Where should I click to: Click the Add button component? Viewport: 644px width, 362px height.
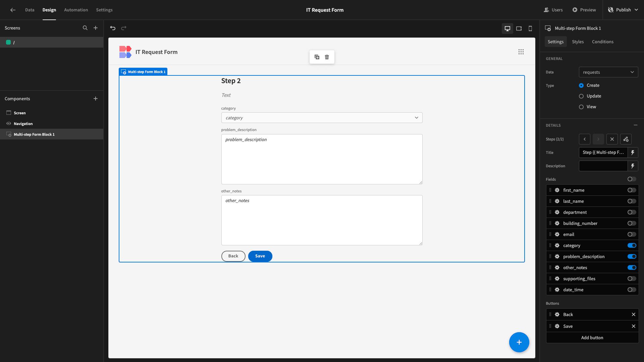click(592, 338)
